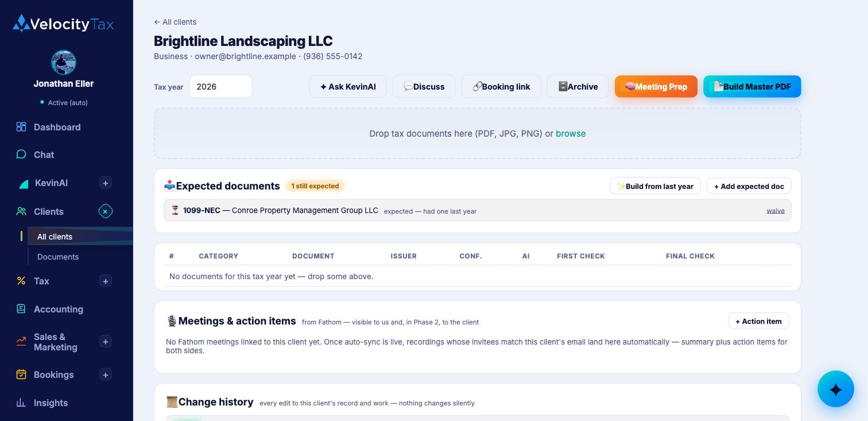This screenshot has height=421, width=868.
Task: Waive the 1099-NEC expected document
Action: (x=776, y=211)
